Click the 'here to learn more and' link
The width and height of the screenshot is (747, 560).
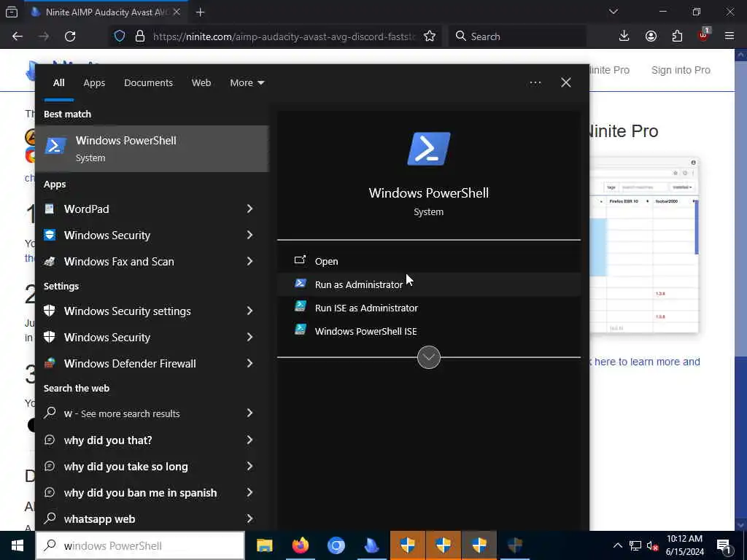pos(647,362)
